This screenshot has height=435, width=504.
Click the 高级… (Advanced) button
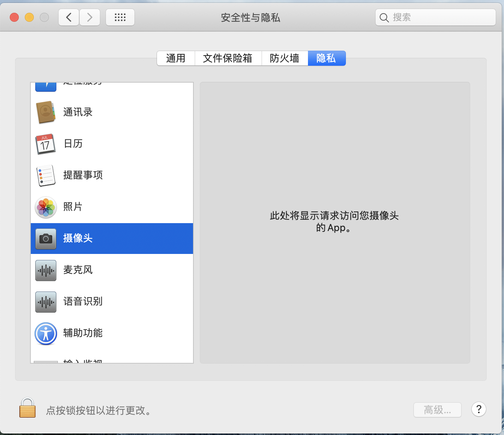point(437,410)
